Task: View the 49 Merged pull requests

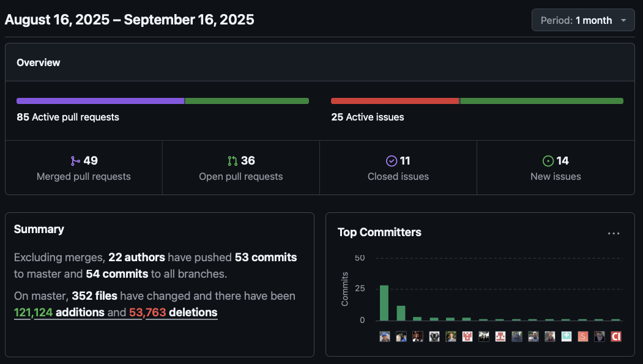Action: click(x=84, y=168)
